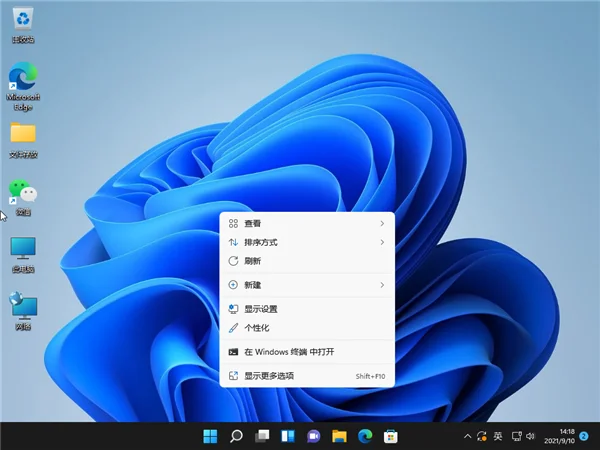The height and width of the screenshot is (450, 600).
Task: Open notification badge showing 2
Action: click(584, 436)
